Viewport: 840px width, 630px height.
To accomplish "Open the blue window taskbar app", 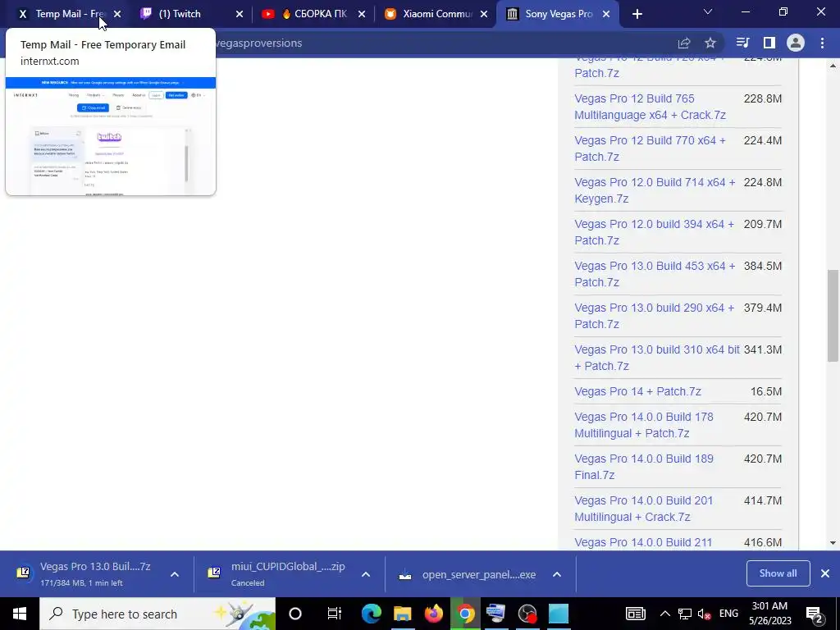I will pyautogui.click(x=558, y=614).
